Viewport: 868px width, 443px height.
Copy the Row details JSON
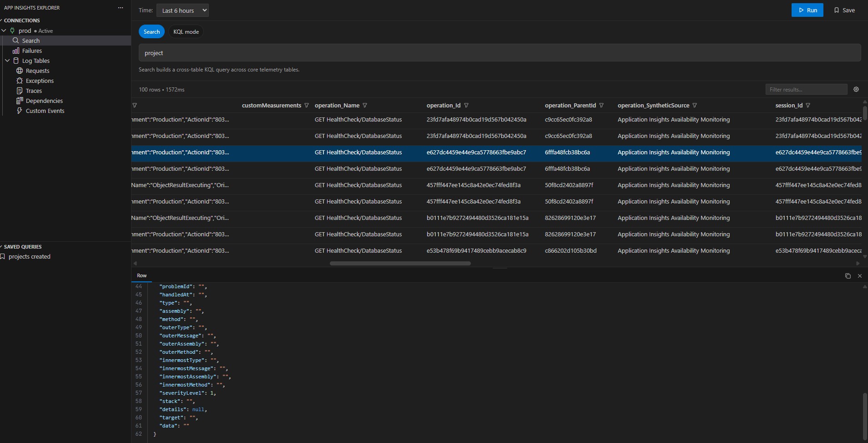tap(848, 276)
